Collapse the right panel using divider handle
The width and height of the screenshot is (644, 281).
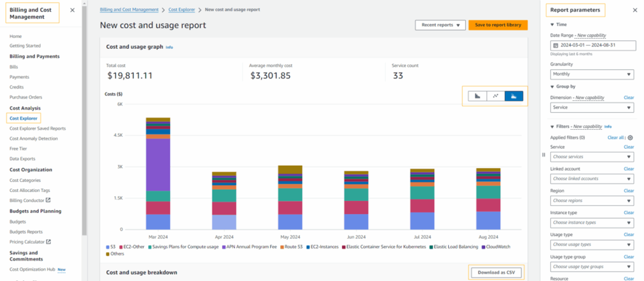point(544,155)
